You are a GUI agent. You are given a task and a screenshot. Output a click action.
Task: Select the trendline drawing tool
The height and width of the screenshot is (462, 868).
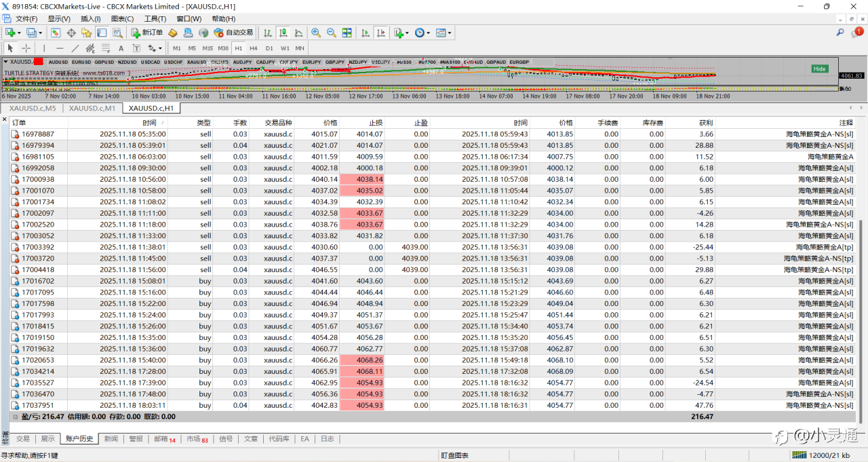[x=75, y=48]
